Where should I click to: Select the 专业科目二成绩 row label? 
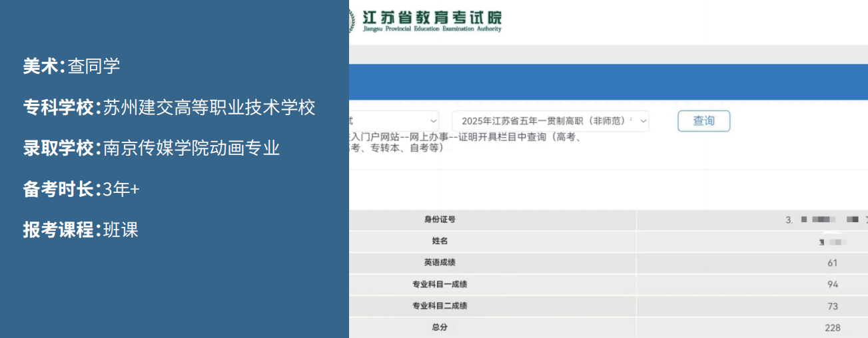click(440, 305)
